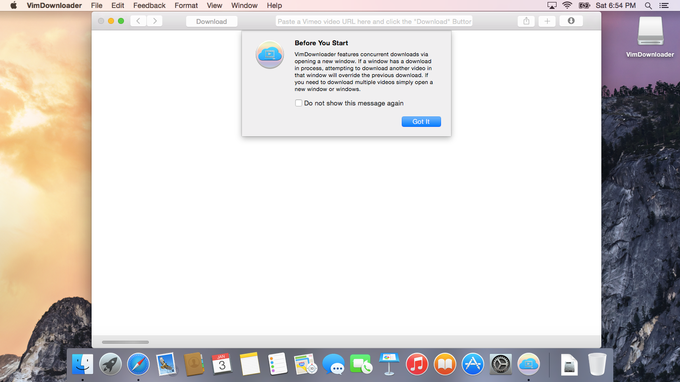Click the share icon in toolbar
This screenshot has width=680, height=382.
point(526,21)
